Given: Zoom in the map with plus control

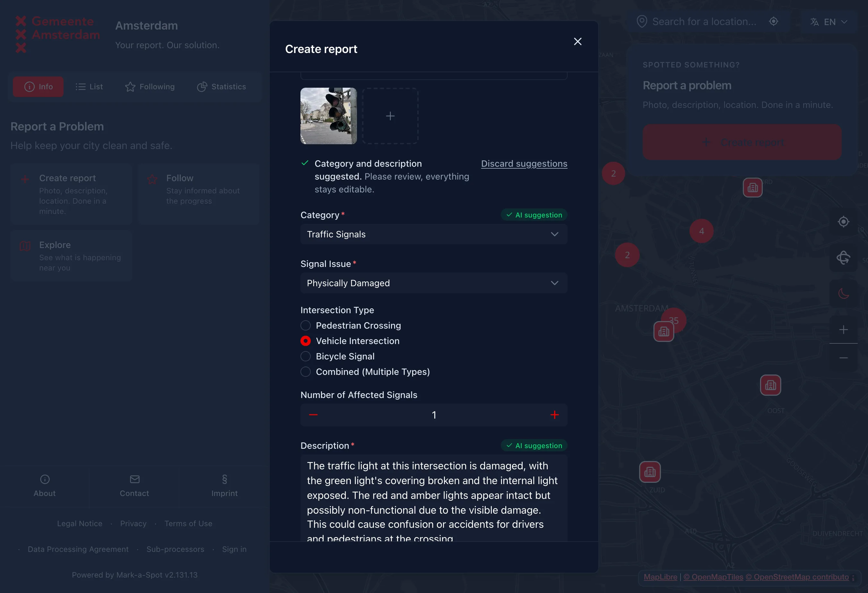Looking at the screenshot, I should pyautogui.click(x=843, y=330).
